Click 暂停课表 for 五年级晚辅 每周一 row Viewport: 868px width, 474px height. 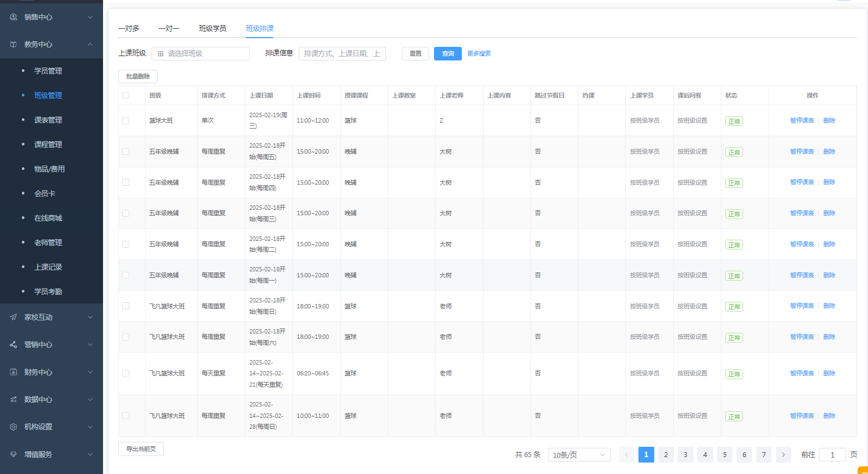tap(802, 275)
